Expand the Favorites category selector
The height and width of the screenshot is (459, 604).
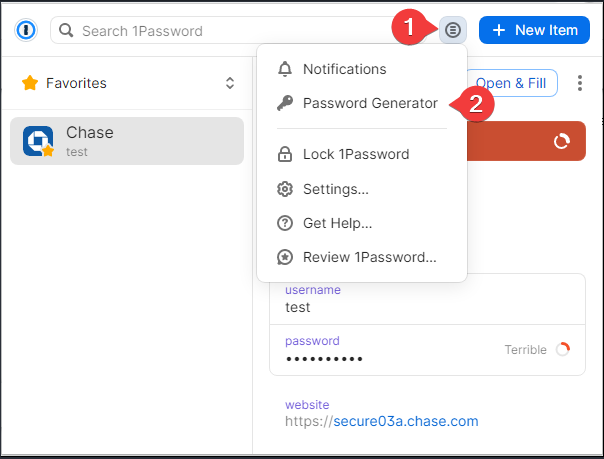pos(230,83)
